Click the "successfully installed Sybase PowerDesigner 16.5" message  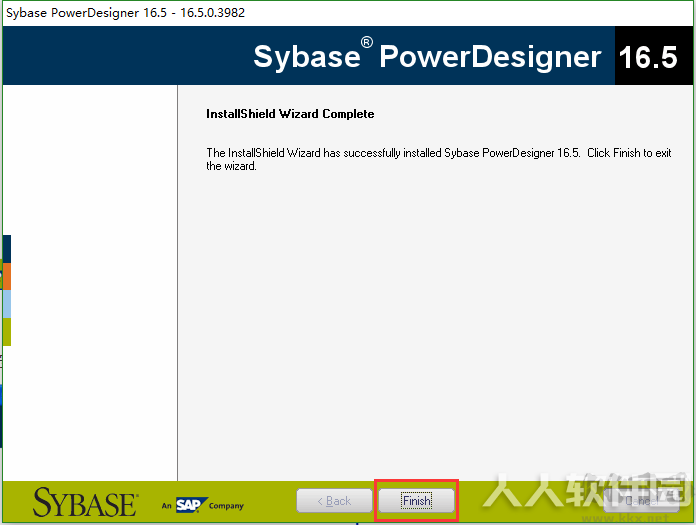pos(439,159)
